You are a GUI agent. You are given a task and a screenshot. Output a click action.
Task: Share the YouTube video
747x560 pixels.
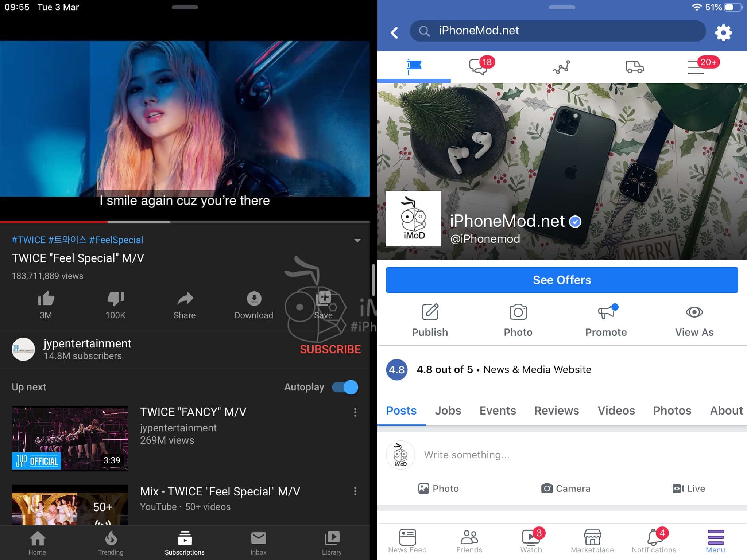pos(185,299)
